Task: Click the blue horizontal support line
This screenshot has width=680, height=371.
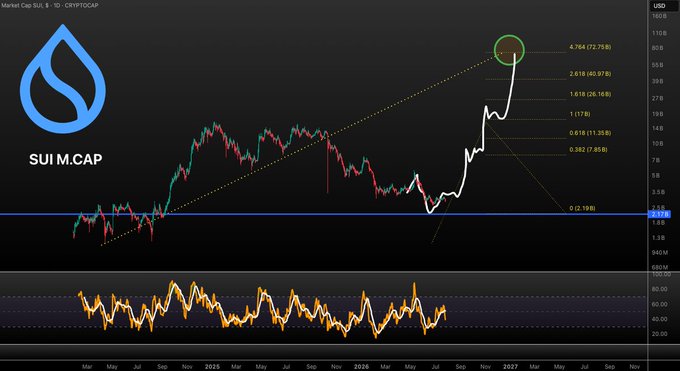Action: coord(323,214)
